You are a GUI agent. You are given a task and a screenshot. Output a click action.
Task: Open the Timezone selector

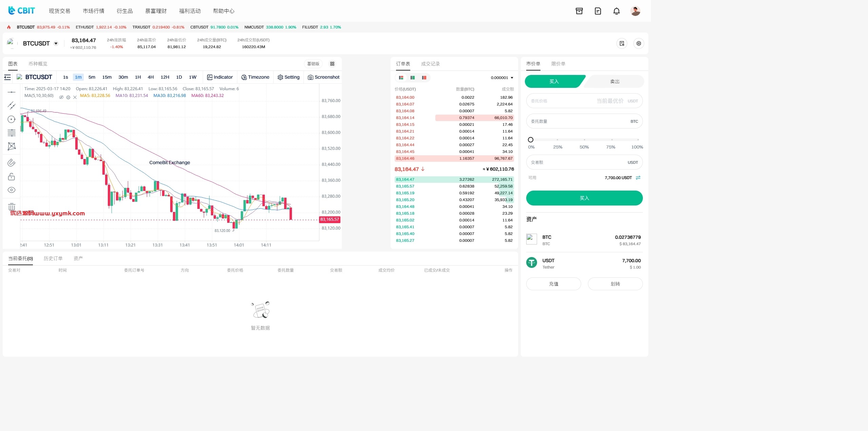(255, 77)
